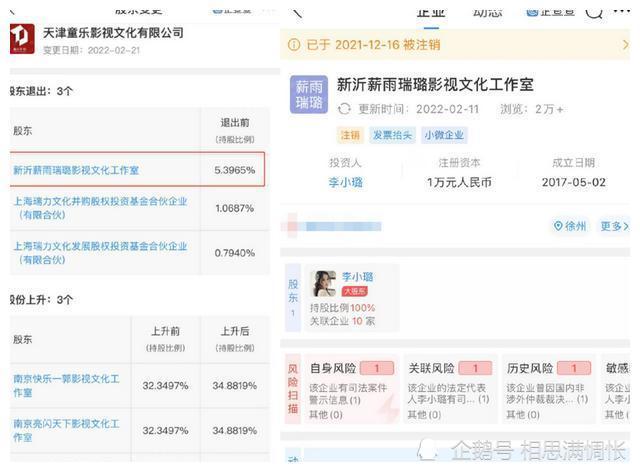The width and height of the screenshot is (640, 472).
Task: Switch to the 动态 tab
Action: coord(487,11)
